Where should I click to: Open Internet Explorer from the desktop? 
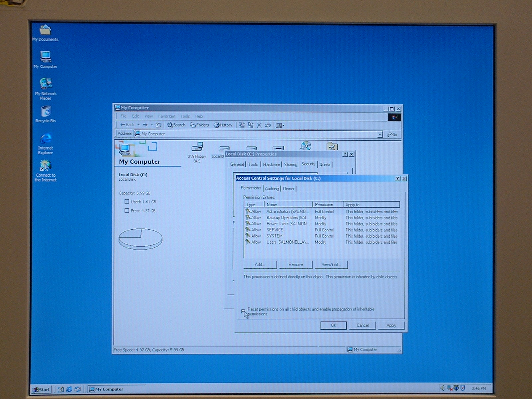(46, 140)
